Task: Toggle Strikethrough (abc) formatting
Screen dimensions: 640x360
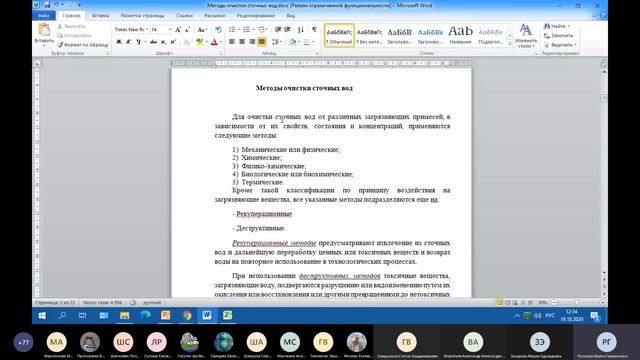Action: 153,42
